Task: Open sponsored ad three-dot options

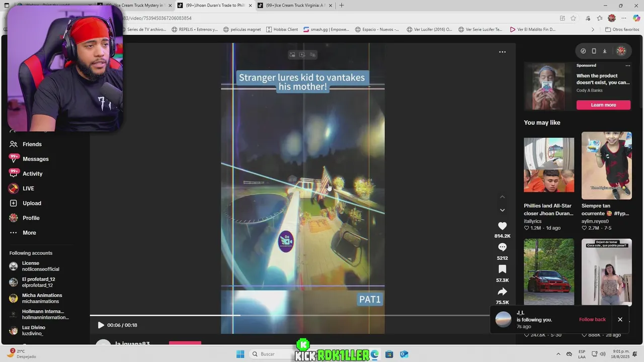Action: (x=627, y=65)
